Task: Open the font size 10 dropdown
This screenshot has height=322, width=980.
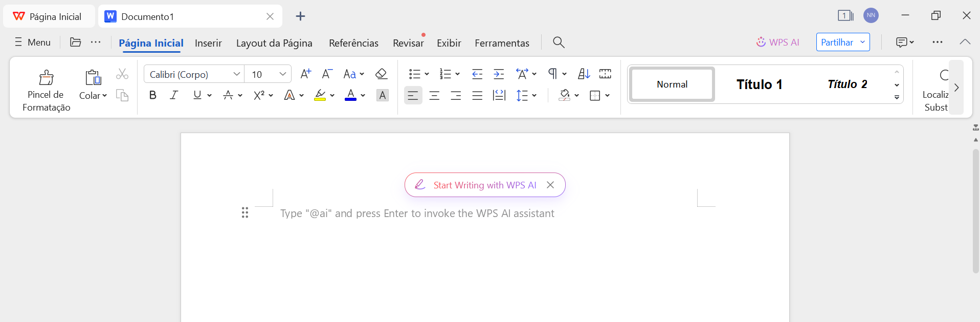Action: (282, 74)
